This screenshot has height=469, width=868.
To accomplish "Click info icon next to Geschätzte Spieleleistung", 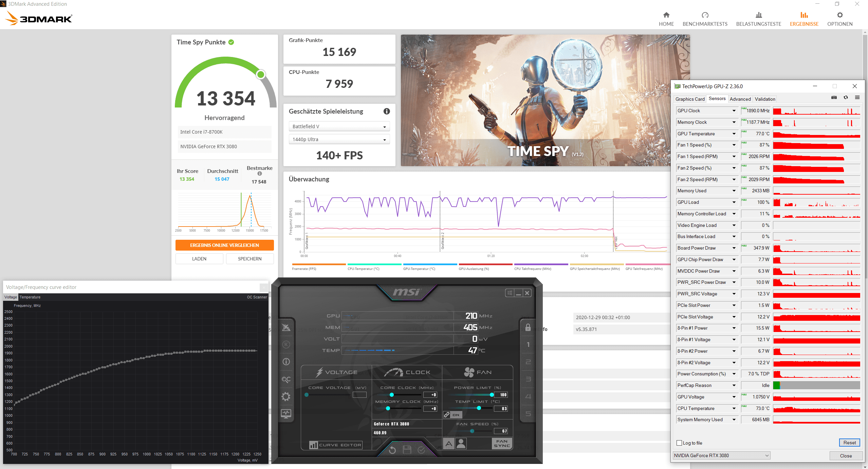I will [x=386, y=111].
